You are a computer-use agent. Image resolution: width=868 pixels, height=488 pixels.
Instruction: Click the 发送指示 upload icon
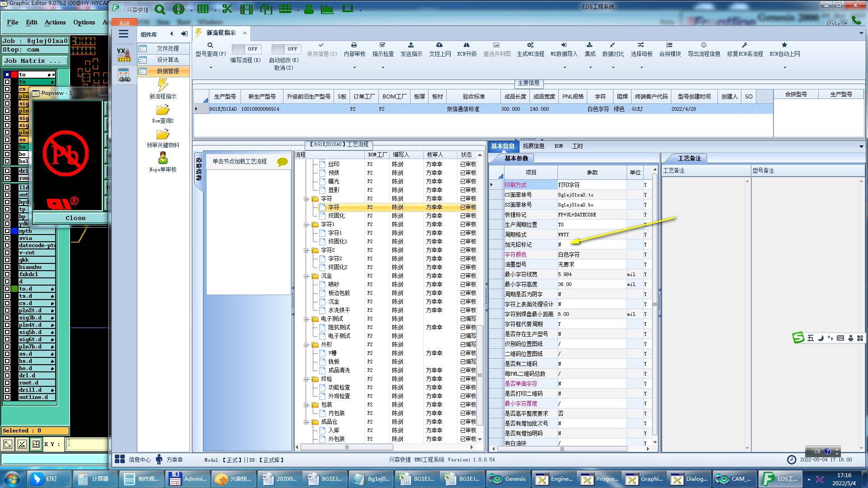coord(411,45)
